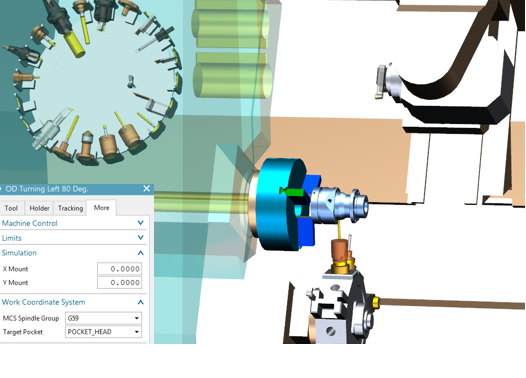Open the Holder tab
This screenshot has width=526, height=378.
click(x=39, y=208)
